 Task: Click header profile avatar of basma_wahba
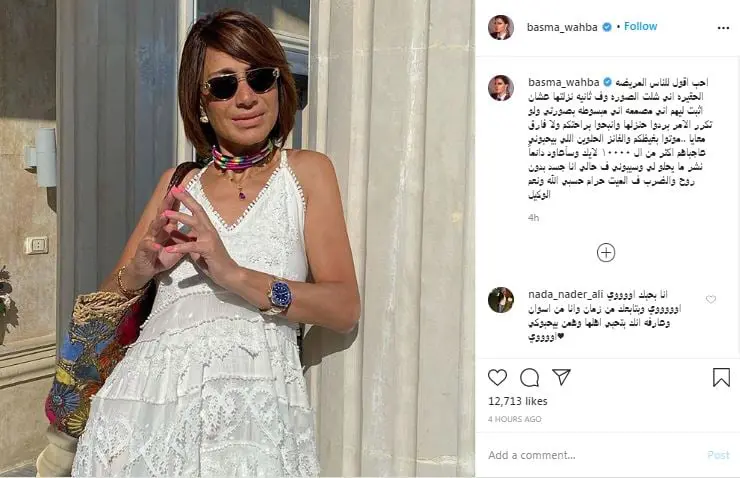coord(501,27)
